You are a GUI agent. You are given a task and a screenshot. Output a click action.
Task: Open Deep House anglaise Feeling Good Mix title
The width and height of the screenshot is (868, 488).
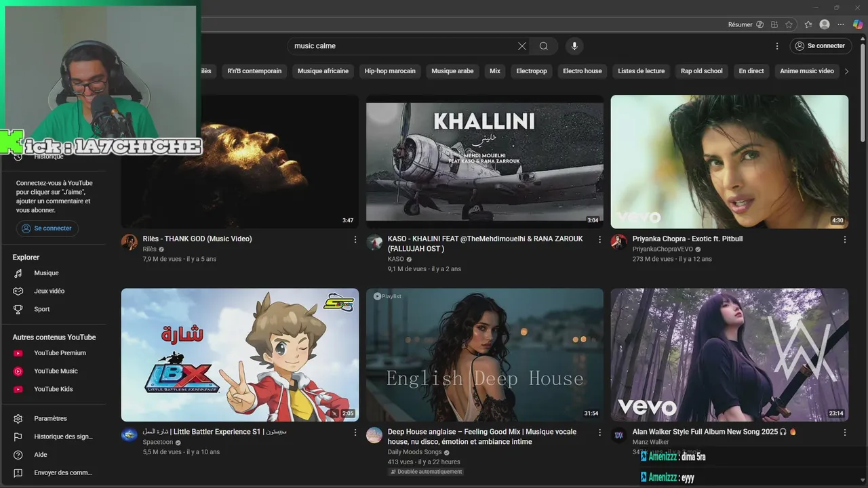point(482,436)
